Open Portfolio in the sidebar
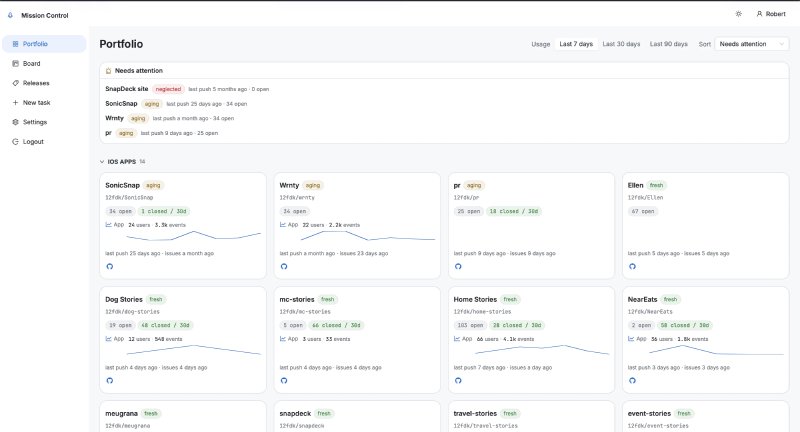Viewport: 800px width, 432px height. coord(44,44)
